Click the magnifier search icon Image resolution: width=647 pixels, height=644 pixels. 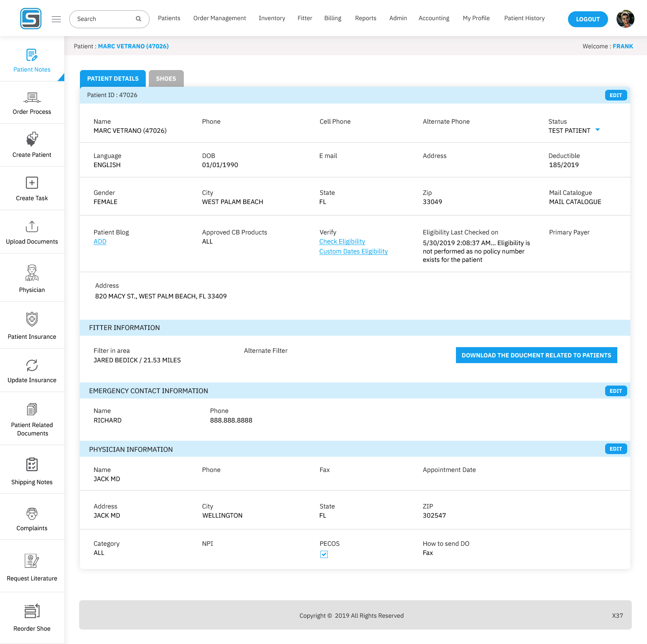point(139,19)
